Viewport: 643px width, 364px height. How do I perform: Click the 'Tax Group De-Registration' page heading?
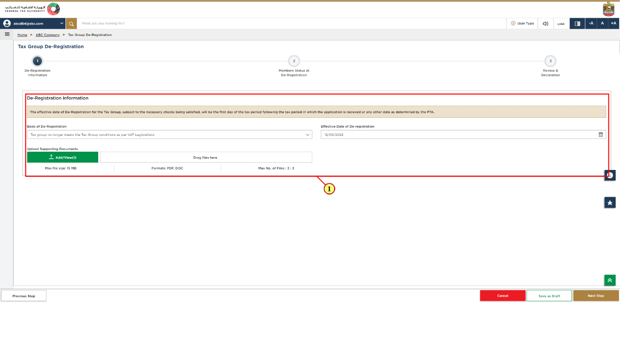click(x=51, y=46)
